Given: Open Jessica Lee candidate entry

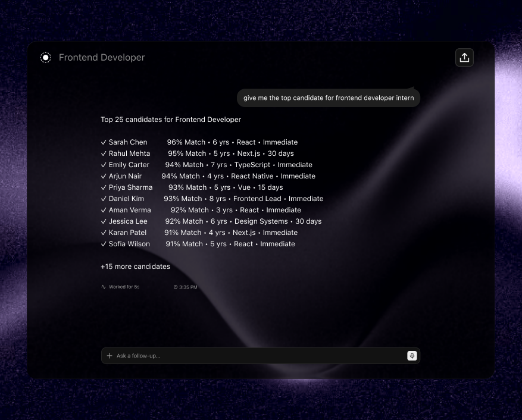Looking at the screenshot, I should click(128, 221).
